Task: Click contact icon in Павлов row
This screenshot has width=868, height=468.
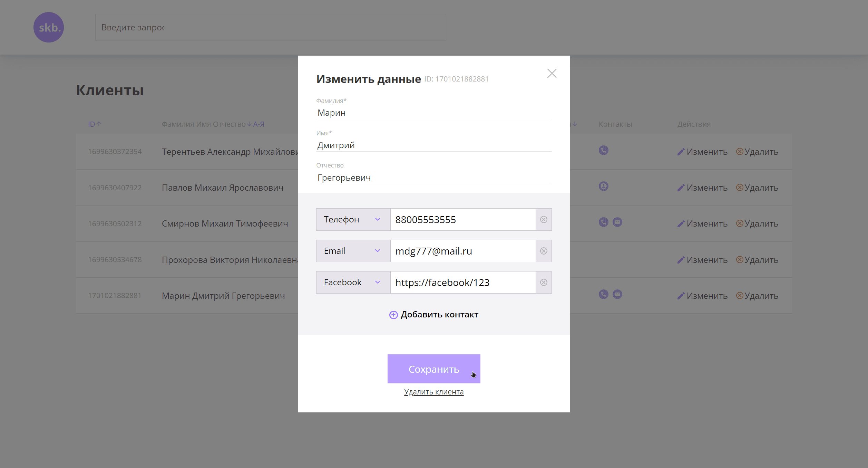Action: click(x=603, y=187)
